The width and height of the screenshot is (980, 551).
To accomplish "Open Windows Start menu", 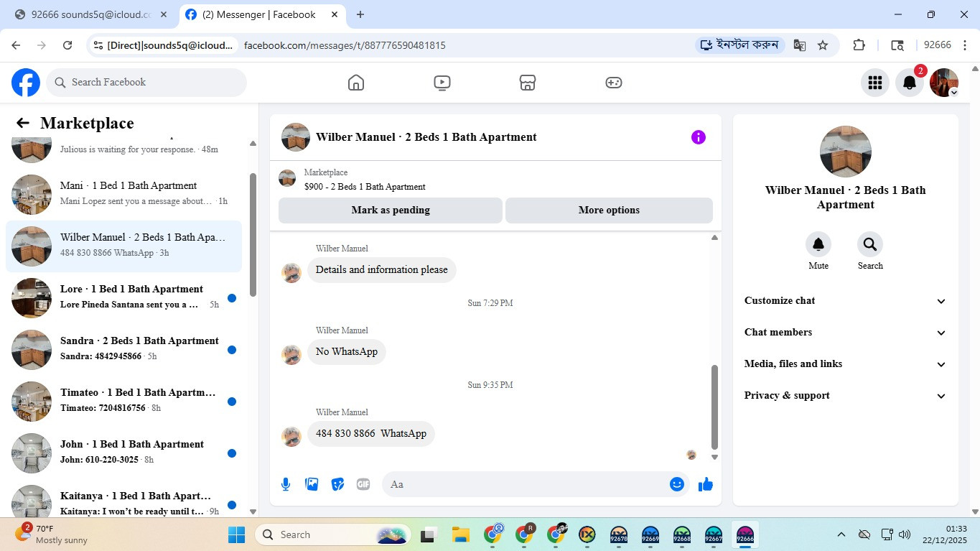I will (x=237, y=534).
